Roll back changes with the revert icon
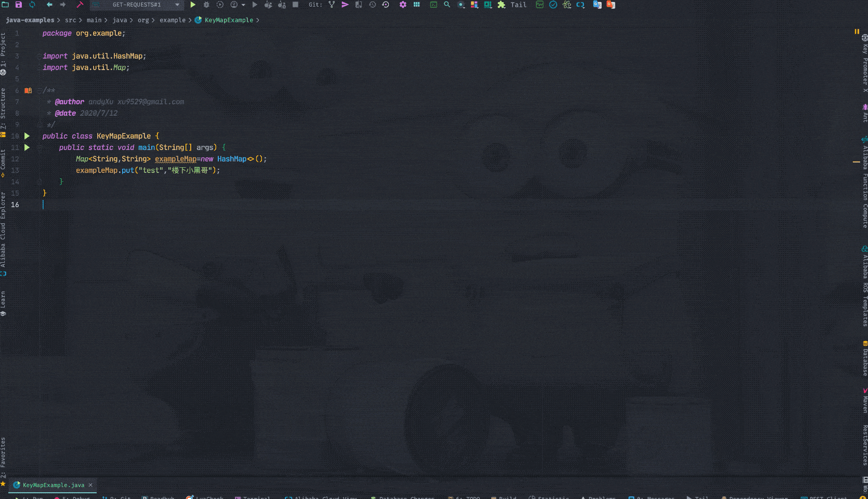The image size is (868, 499). 386,5
